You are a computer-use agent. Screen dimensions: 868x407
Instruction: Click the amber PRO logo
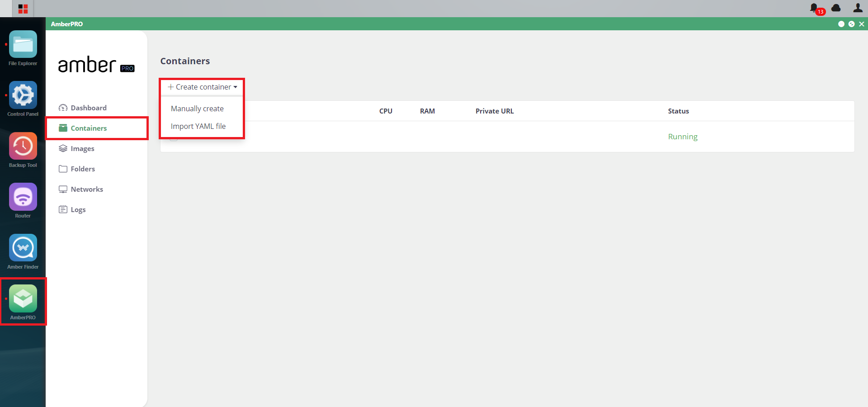click(96, 65)
